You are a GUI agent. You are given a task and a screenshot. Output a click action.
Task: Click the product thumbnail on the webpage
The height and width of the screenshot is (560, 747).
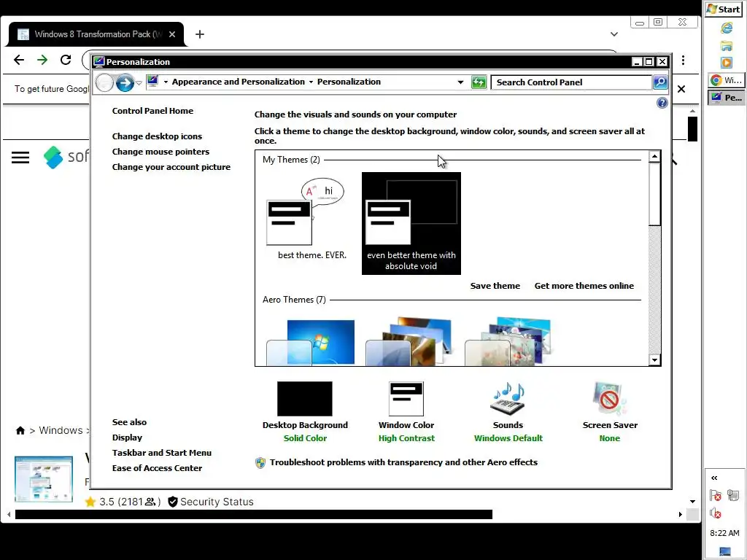coord(44,479)
